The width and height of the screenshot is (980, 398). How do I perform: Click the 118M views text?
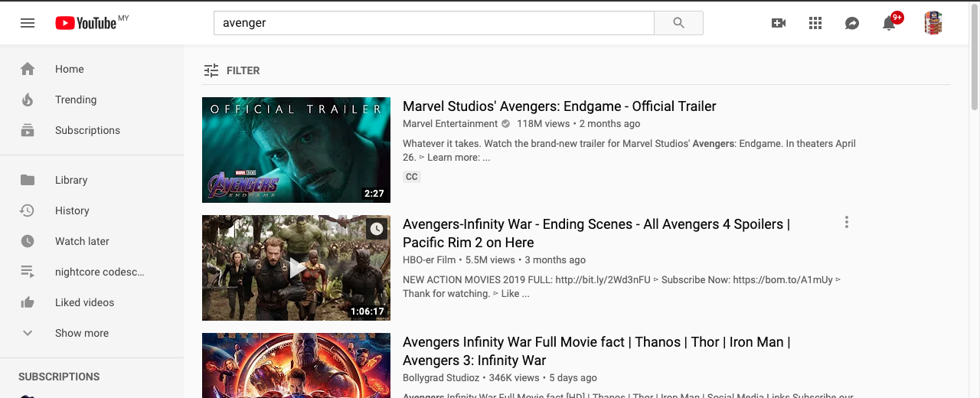(x=544, y=124)
